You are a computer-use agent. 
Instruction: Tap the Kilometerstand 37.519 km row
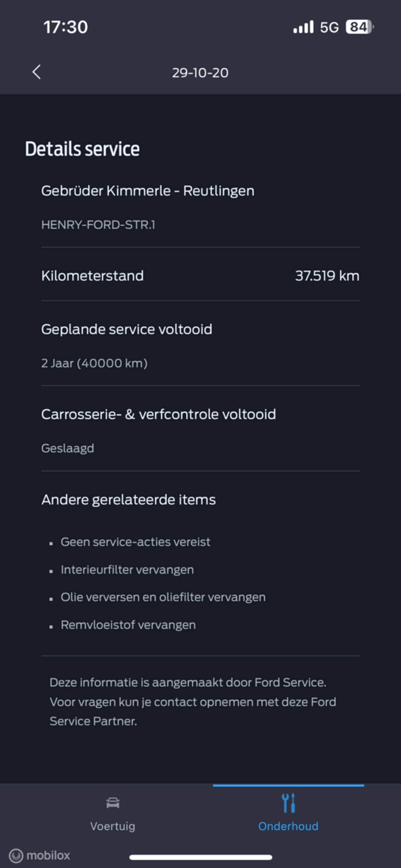click(200, 276)
